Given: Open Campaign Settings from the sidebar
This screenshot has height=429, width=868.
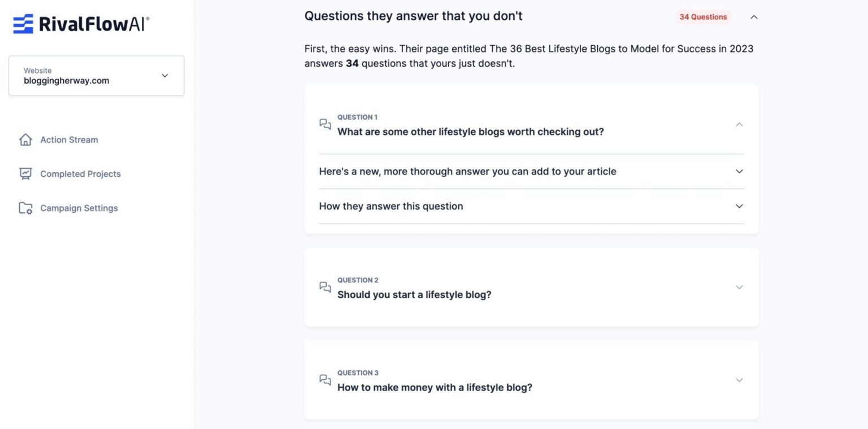Looking at the screenshot, I should pyautogui.click(x=79, y=208).
